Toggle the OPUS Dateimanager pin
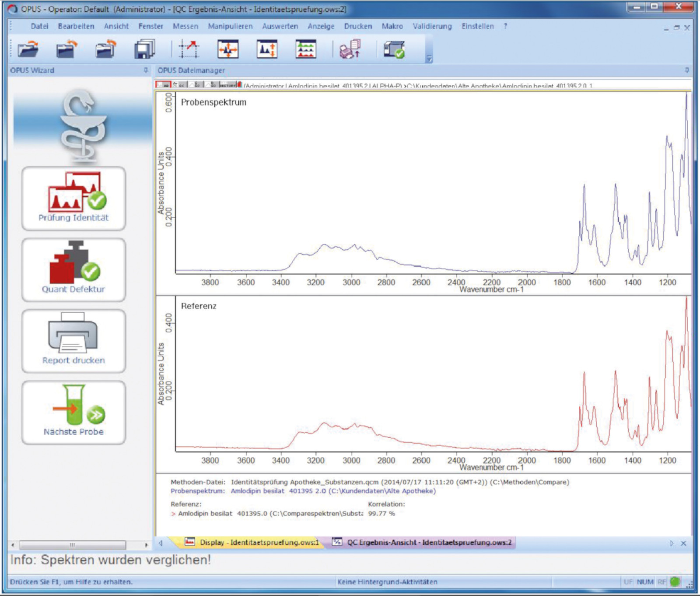The image size is (700, 596). (686, 70)
